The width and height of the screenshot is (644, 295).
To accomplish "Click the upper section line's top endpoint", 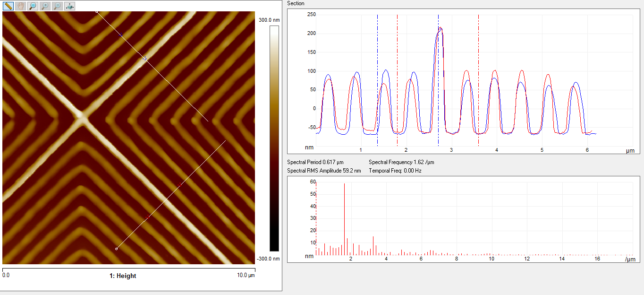I will (x=97, y=11).
